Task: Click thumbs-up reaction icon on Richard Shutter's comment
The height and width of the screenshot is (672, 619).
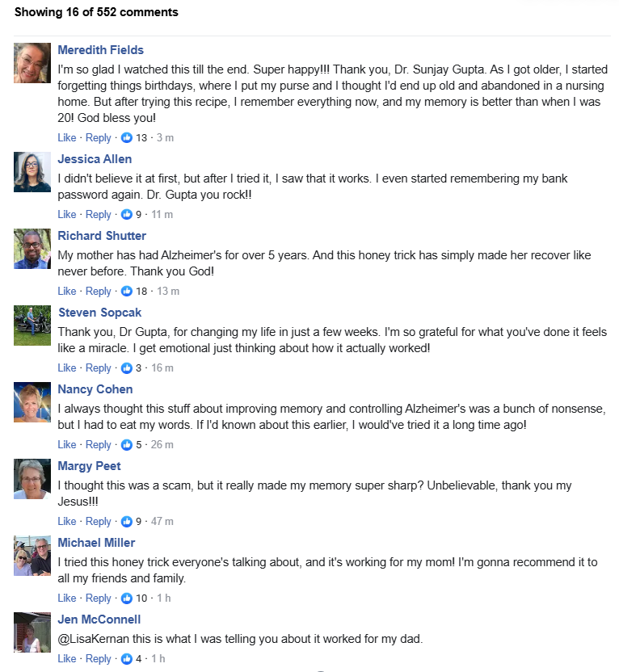Action: 126,291
